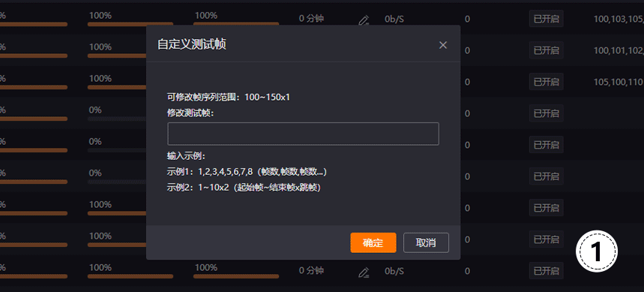Screen dimensions: 644x292
Task: Cancel the dialog via 取消 button
Action: (x=426, y=242)
